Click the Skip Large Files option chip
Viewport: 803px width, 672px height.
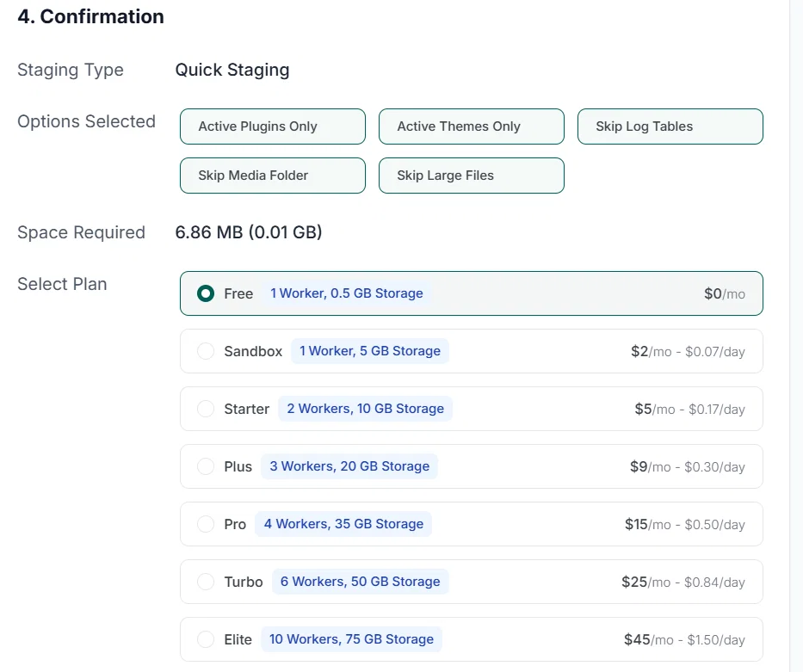pyautogui.click(x=471, y=176)
